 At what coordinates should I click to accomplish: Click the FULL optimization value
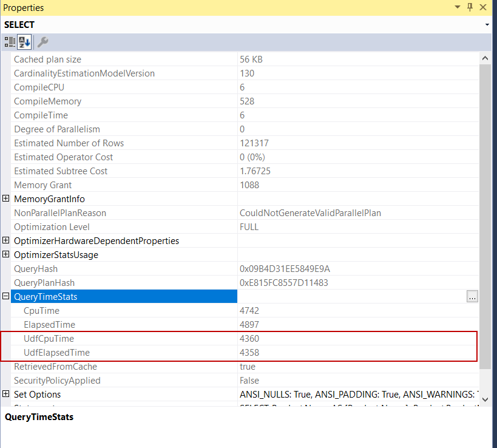coord(249,226)
